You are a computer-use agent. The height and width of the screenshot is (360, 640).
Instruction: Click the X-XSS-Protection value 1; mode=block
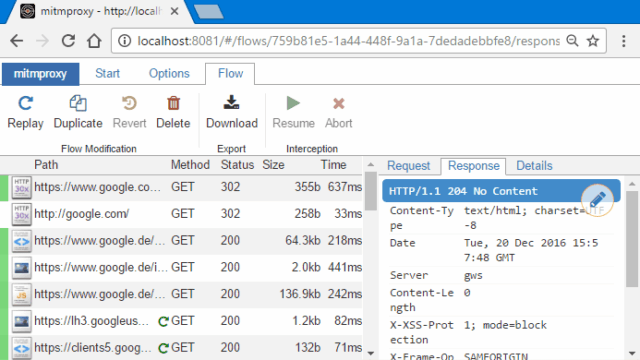pos(505,325)
